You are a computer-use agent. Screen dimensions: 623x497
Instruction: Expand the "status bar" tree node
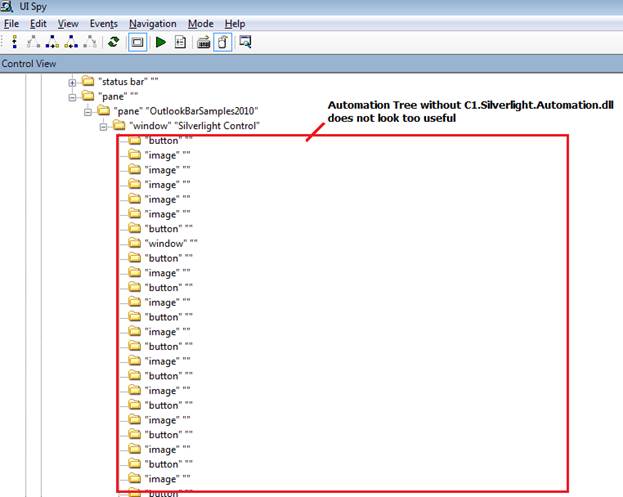click(x=71, y=82)
